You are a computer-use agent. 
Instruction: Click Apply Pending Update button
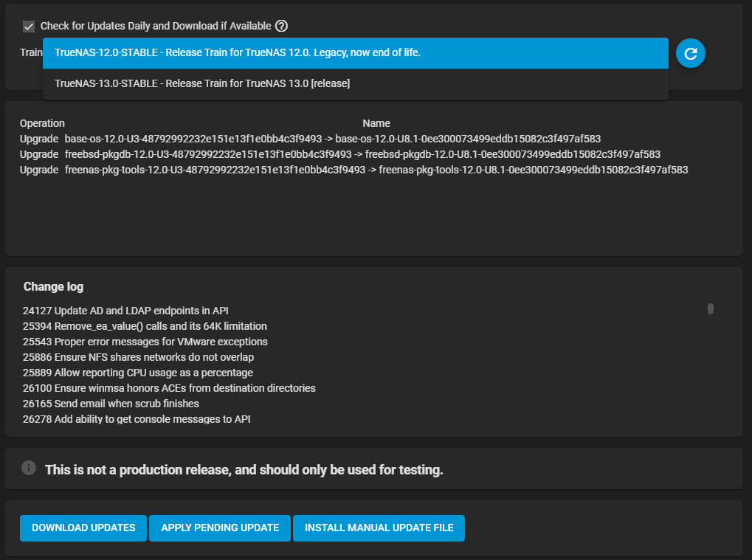point(220,528)
